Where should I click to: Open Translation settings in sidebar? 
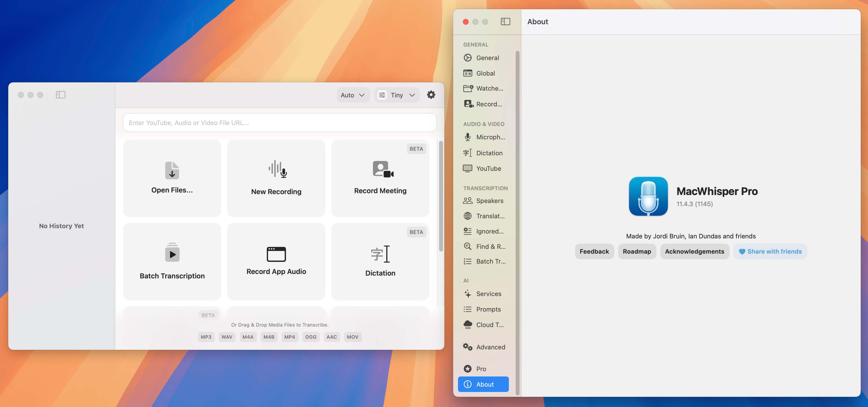(483, 216)
